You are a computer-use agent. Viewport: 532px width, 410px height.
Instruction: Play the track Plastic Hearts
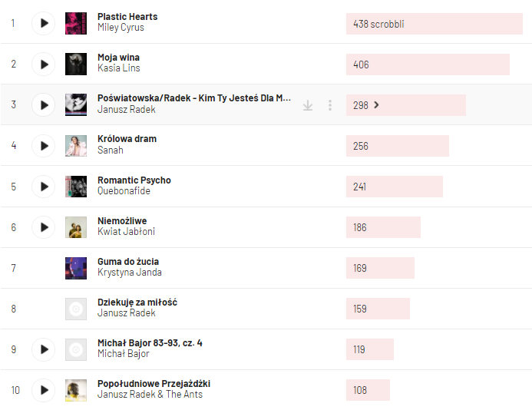[x=44, y=23]
